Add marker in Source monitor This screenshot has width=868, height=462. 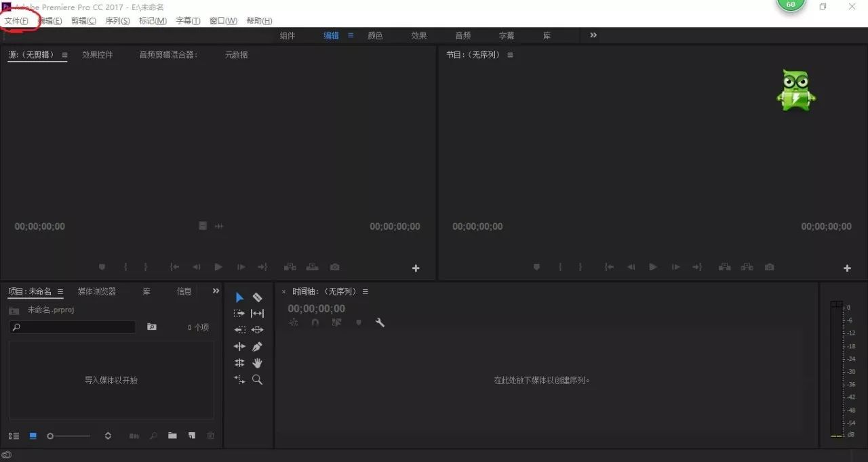(102, 268)
